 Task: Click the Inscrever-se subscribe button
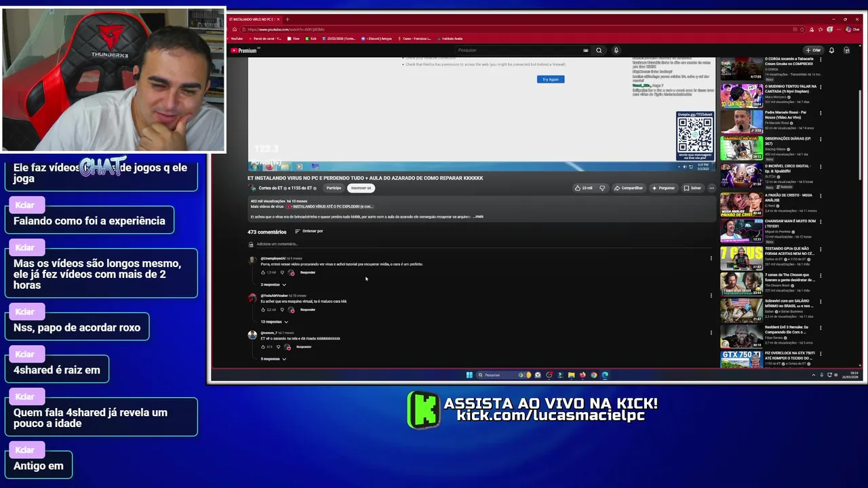click(x=361, y=188)
